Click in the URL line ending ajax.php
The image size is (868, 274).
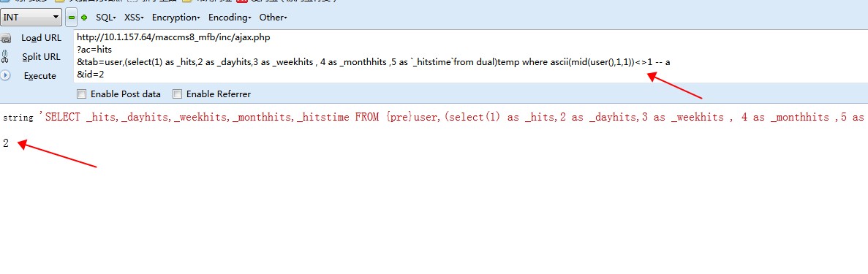click(x=173, y=38)
